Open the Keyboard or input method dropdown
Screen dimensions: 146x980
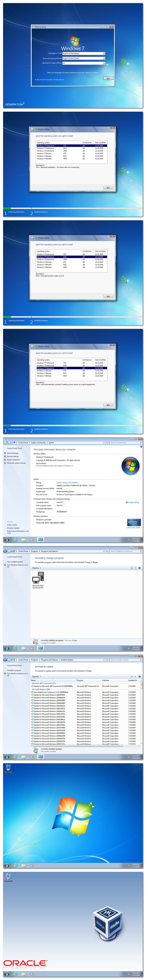pyautogui.click(x=83, y=63)
